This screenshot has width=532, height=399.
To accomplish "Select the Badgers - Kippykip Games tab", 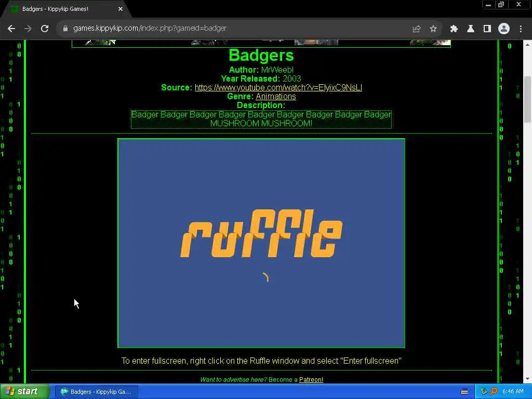I will pos(66,9).
